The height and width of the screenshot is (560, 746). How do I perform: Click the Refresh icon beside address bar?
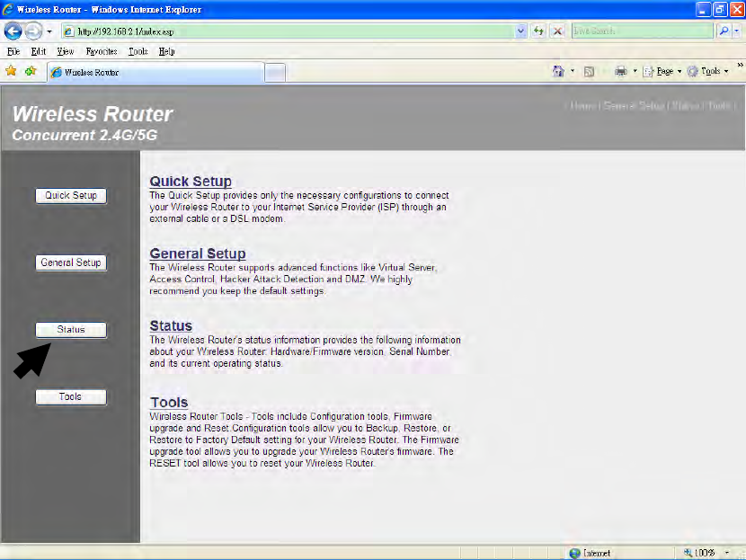tap(538, 31)
